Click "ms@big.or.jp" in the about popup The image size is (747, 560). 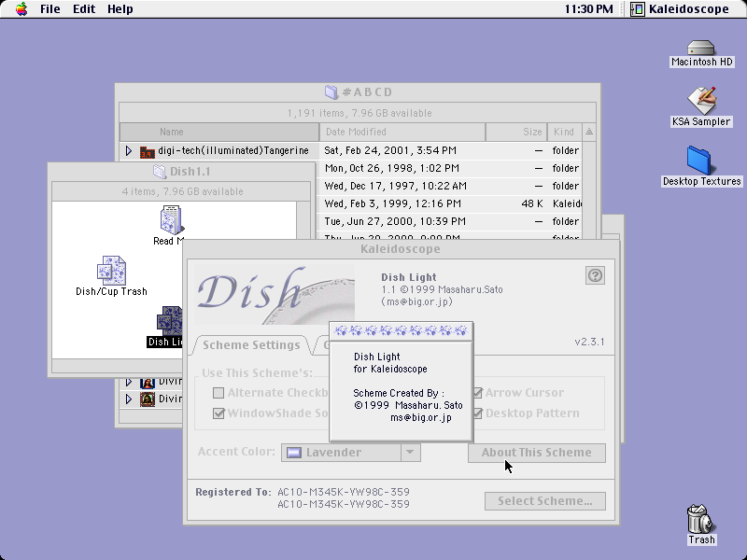421,417
